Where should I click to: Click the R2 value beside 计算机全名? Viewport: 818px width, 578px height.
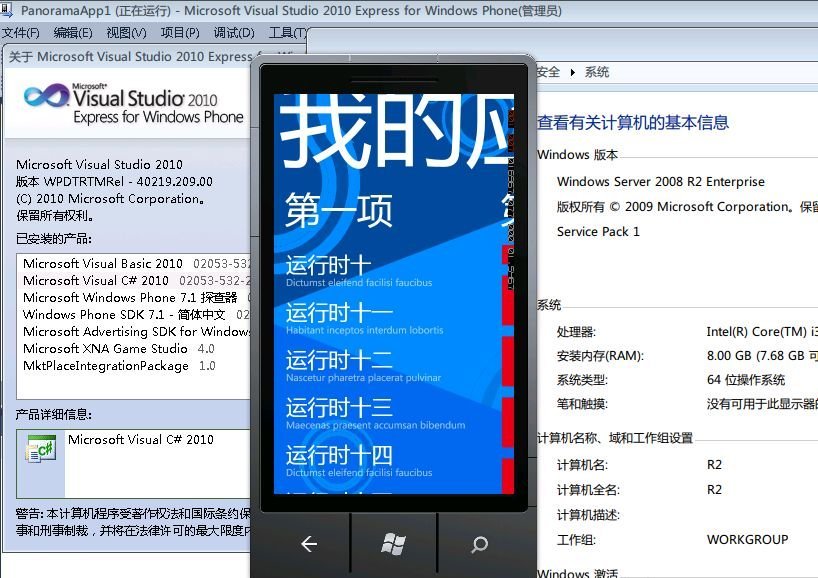coord(714,490)
